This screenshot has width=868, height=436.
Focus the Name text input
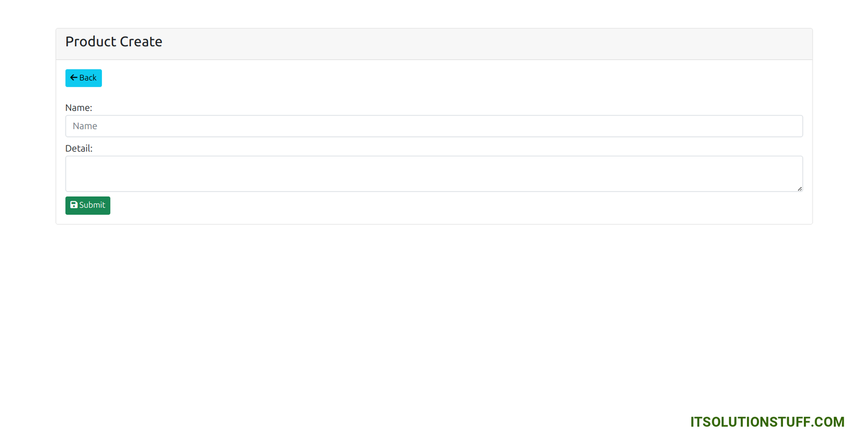tap(433, 126)
